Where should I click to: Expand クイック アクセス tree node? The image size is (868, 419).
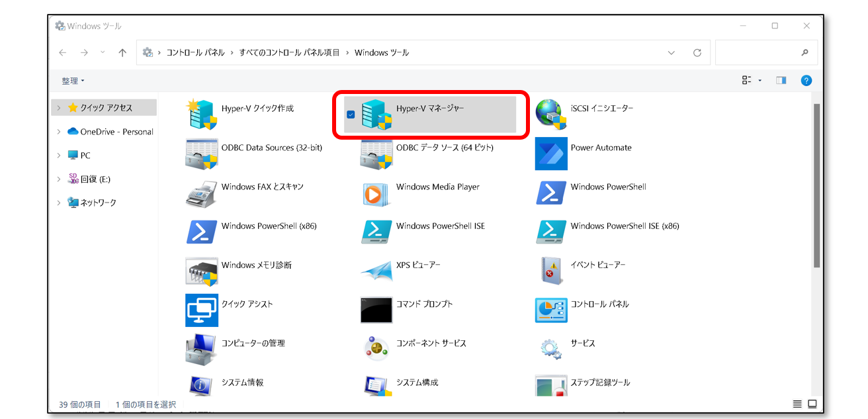59,107
